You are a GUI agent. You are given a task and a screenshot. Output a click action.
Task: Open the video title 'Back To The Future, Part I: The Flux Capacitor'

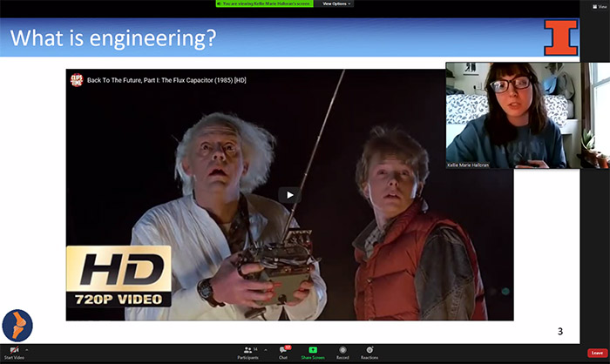[166, 80]
